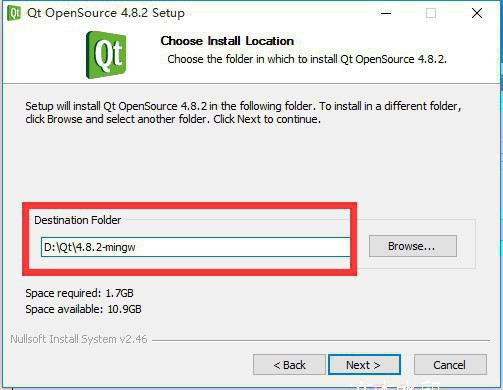Close the Qt OpenSource Setup window

point(477,13)
